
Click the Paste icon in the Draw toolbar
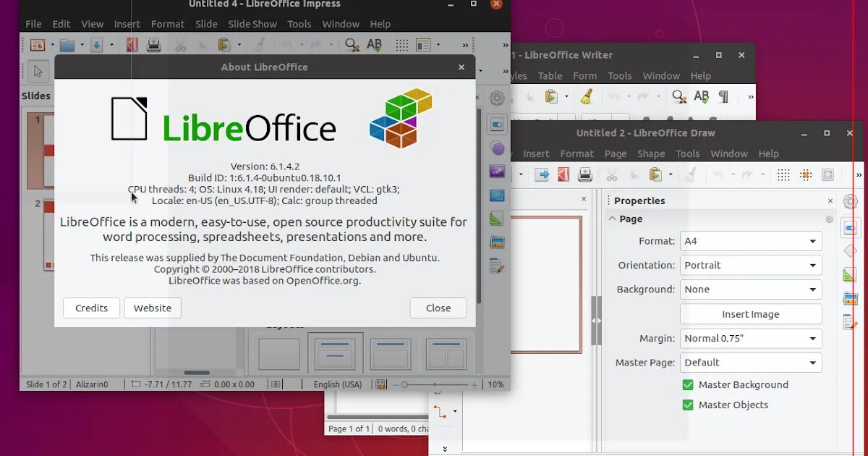point(655,174)
